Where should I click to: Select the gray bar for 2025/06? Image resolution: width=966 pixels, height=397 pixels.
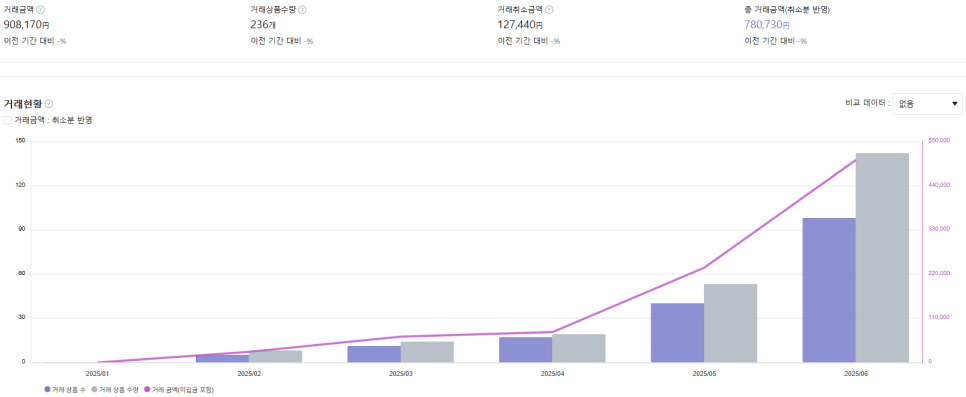click(x=882, y=258)
